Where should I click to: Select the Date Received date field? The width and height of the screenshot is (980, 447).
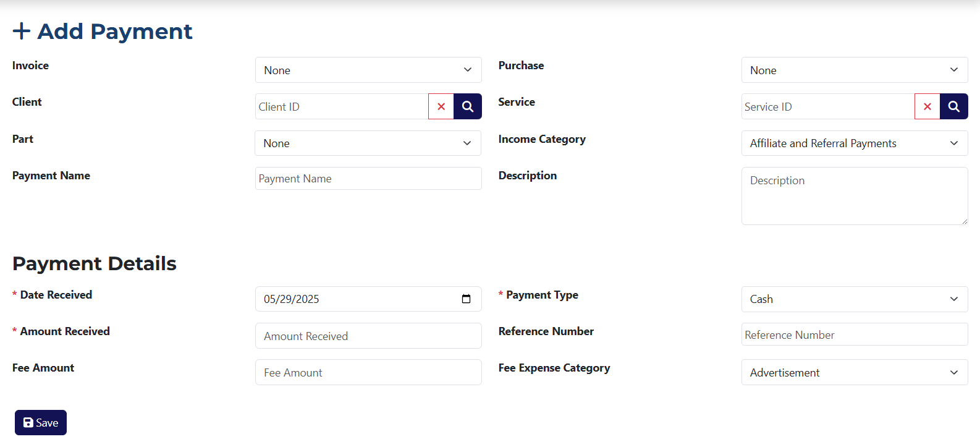[x=368, y=299]
